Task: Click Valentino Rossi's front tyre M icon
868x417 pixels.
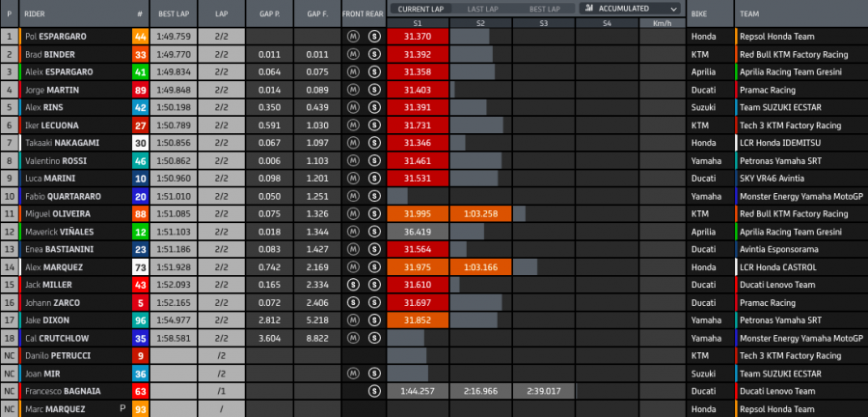Action: (x=354, y=160)
